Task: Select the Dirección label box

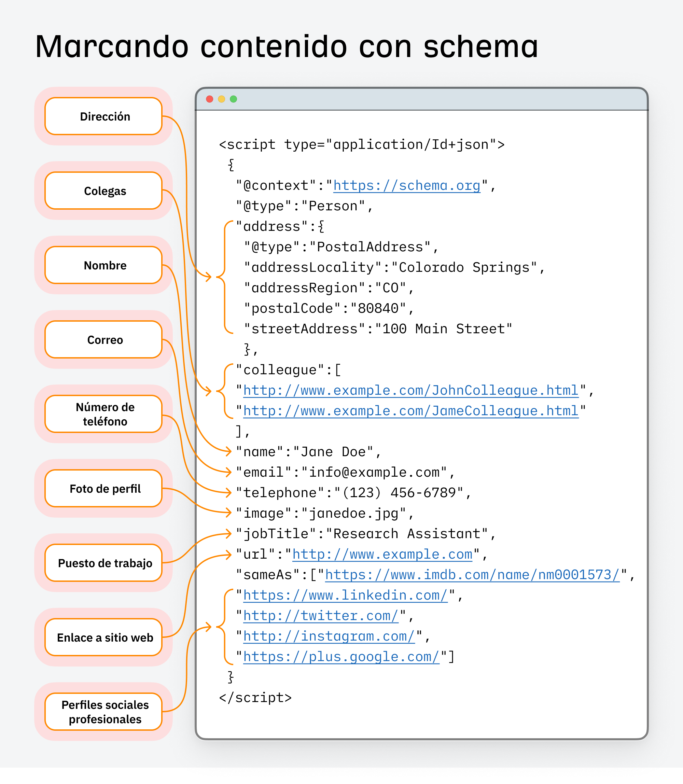Action: click(x=103, y=116)
